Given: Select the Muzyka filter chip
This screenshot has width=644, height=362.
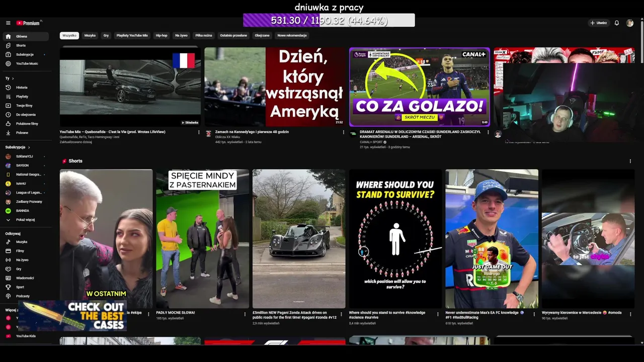Looking at the screenshot, I should 90,36.
